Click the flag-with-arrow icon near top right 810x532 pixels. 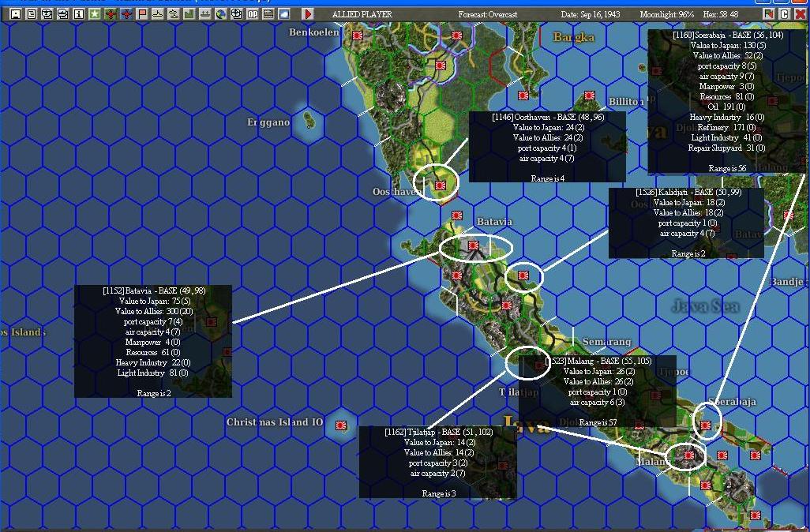[x=769, y=14]
